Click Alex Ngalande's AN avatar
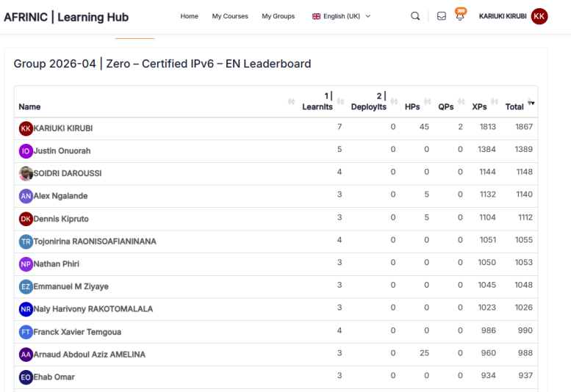The height and width of the screenshot is (392, 571). coord(26,196)
